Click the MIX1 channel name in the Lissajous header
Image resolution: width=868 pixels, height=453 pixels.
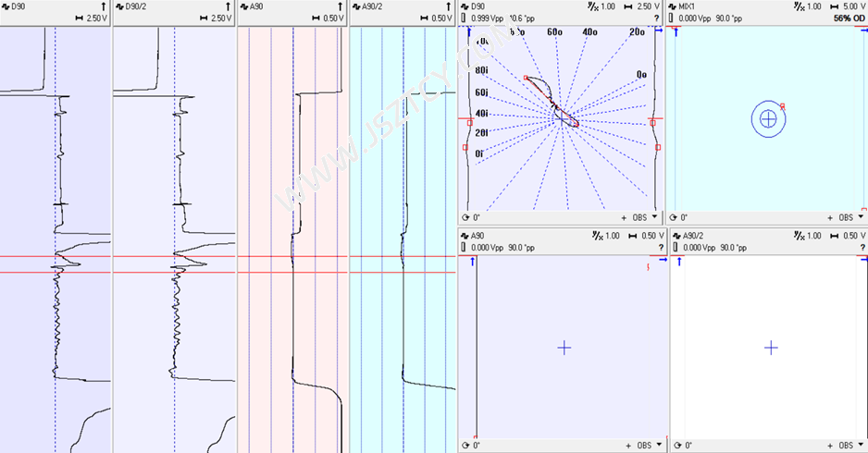pyautogui.click(x=691, y=6)
